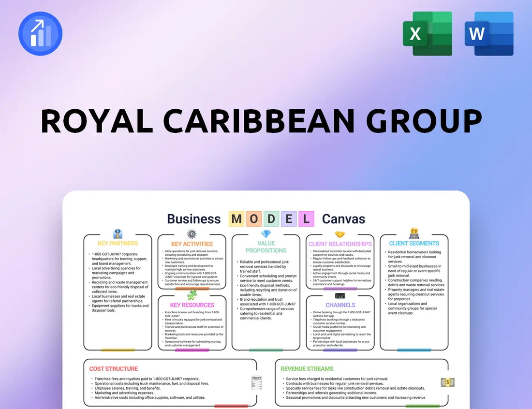Click the diamond icon above Value Propositions
The width and height of the screenshot is (532, 409).
point(266,234)
